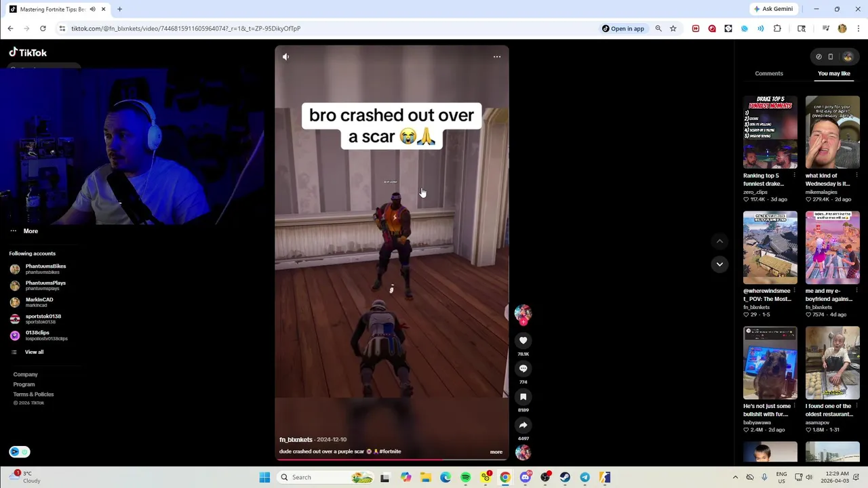Open PhantuumsPlays following account
This screenshot has width=868, height=488.
click(x=39, y=285)
